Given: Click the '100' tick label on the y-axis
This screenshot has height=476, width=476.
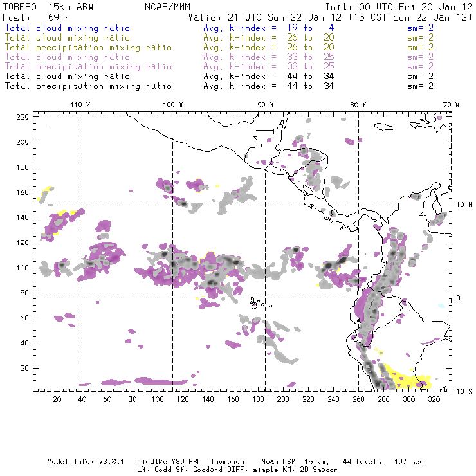Looking at the screenshot, I should [23, 268].
